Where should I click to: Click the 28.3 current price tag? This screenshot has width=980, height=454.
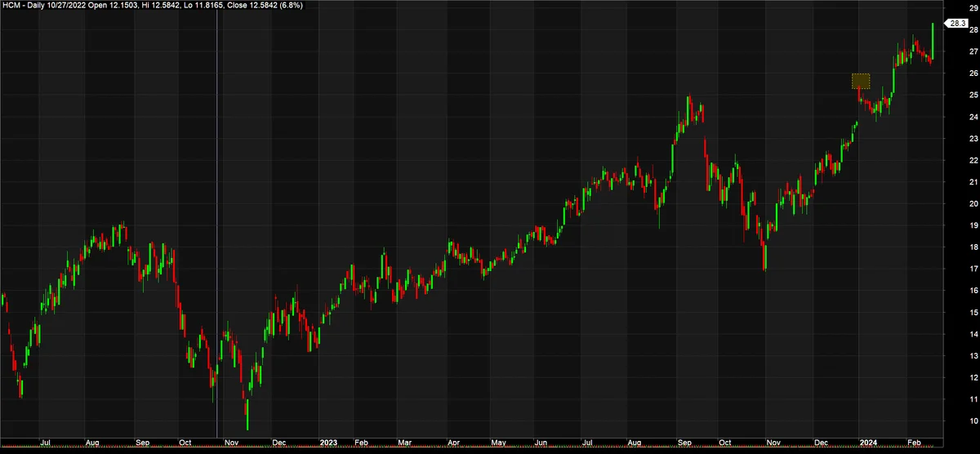click(956, 24)
